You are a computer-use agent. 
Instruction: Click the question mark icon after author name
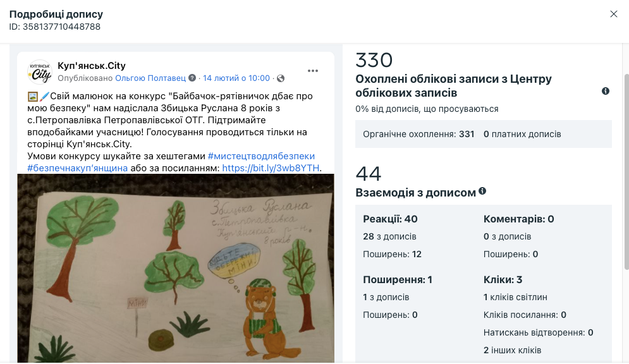192,78
